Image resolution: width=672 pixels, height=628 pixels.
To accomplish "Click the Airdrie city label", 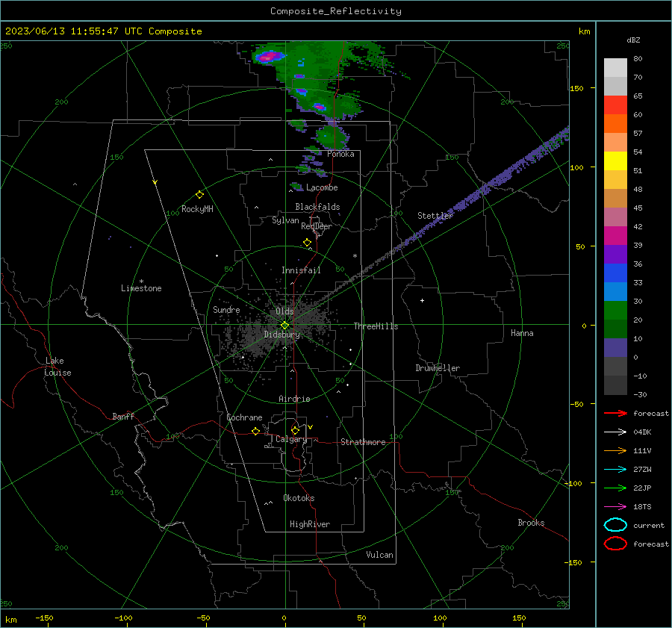I will pyautogui.click(x=294, y=399).
